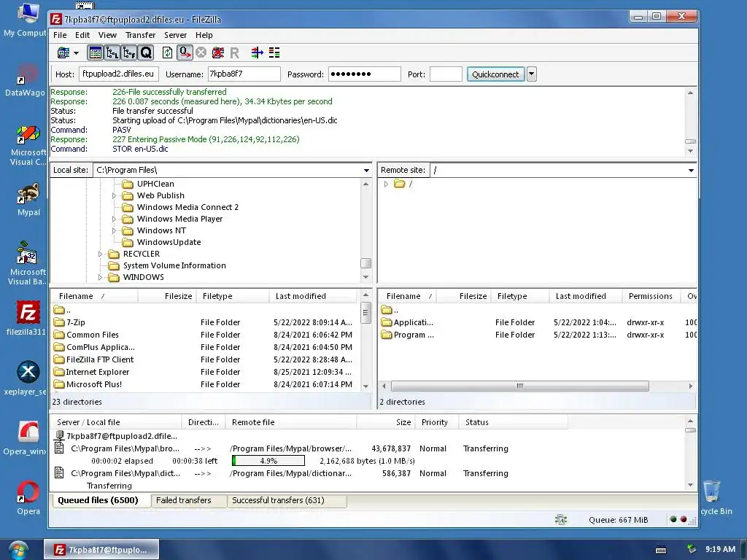
Task: Expand the Windows NT folder
Action: coord(114,230)
